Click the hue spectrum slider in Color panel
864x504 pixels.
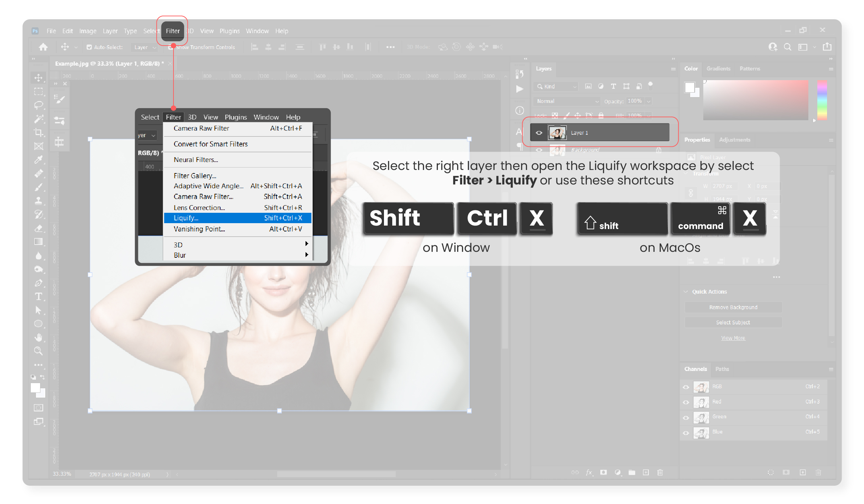(822, 100)
